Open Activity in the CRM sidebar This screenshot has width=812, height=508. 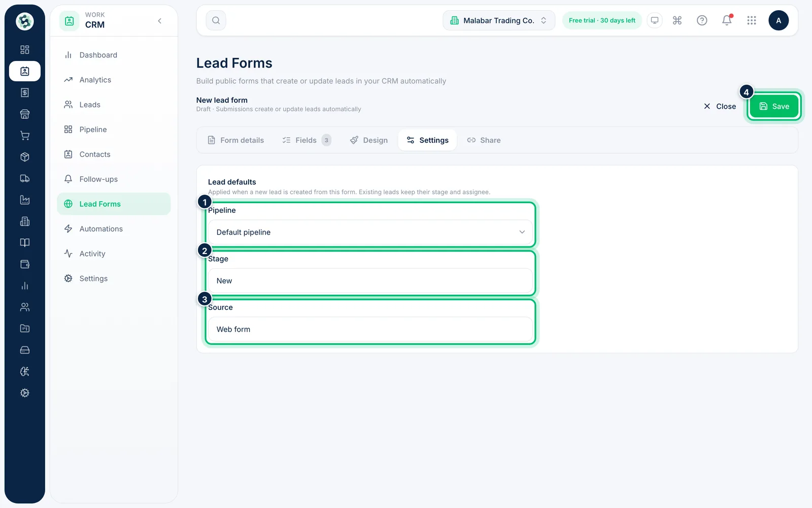[114, 254]
